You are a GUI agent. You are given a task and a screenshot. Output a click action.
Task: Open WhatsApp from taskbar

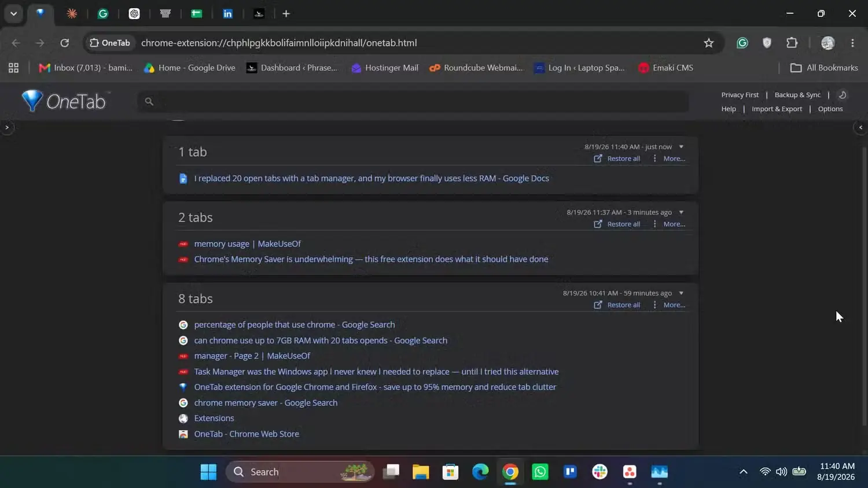[x=540, y=472]
